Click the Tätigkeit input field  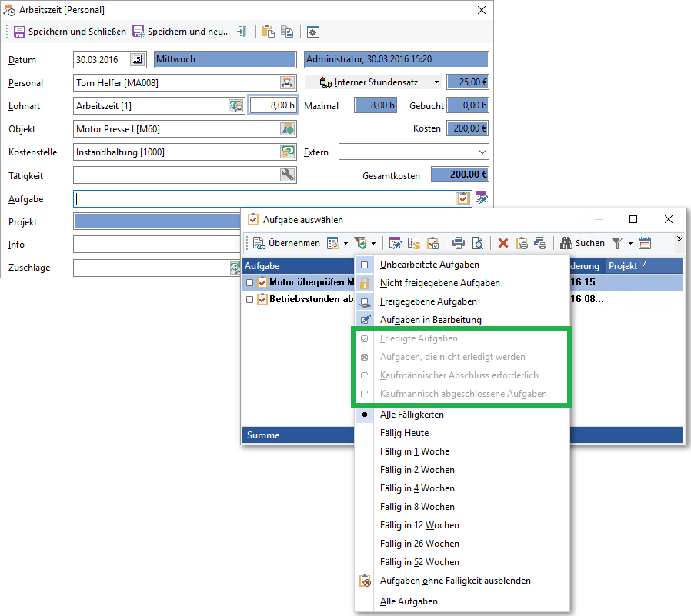tap(176, 175)
